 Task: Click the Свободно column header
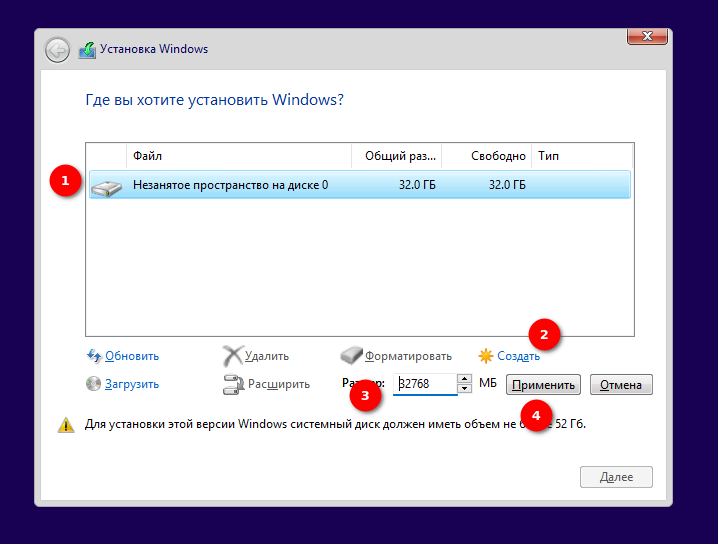pos(486,156)
